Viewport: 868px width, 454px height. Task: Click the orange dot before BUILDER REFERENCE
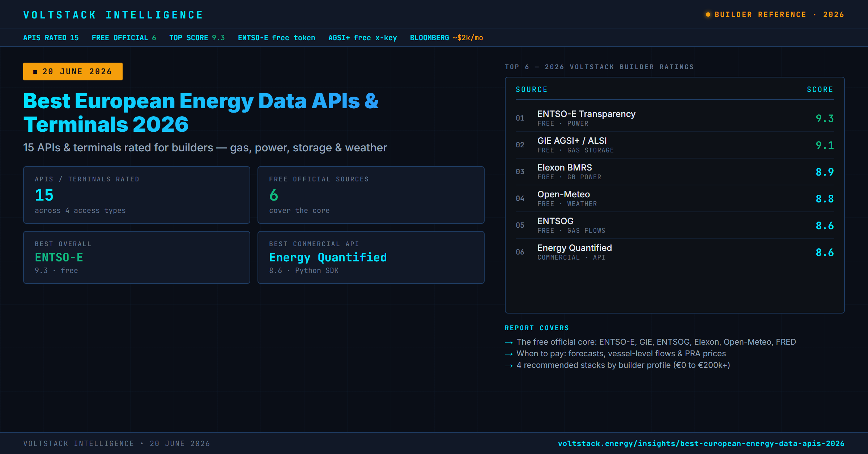click(708, 14)
